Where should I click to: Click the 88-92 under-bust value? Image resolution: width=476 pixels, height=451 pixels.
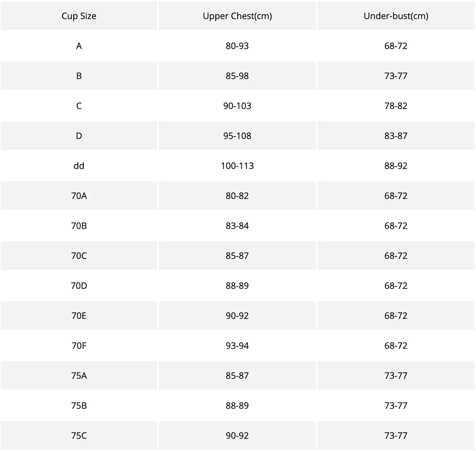(396, 166)
